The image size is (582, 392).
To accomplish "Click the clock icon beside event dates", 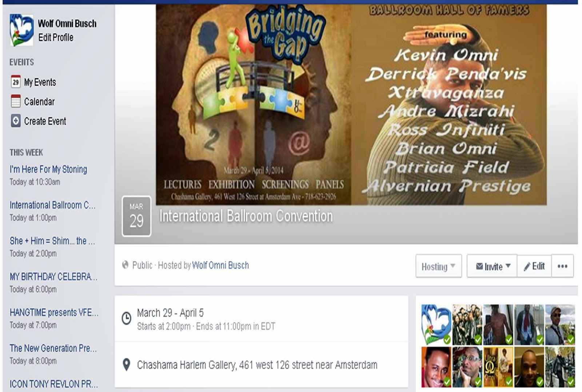I will click(x=126, y=318).
